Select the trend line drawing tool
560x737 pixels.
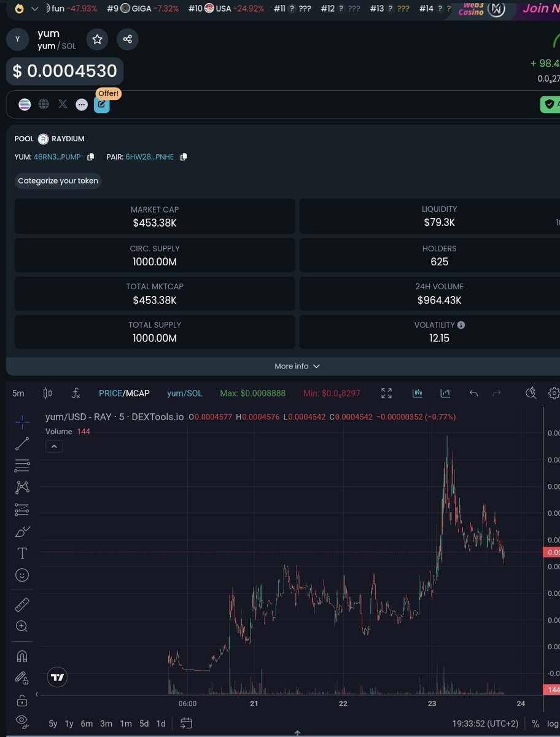click(x=22, y=443)
